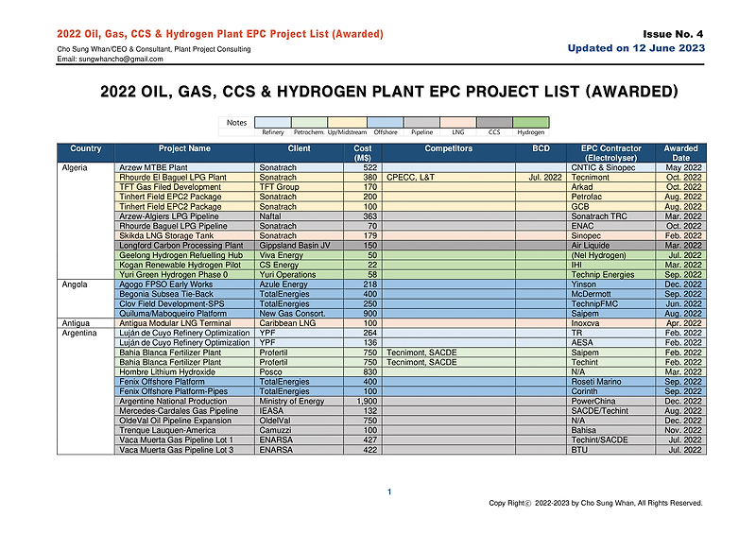Image resolution: width=756 pixels, height=534 pixels.
Task: Click the Gippsland Basin JV client cell
Action: point(299,245)
